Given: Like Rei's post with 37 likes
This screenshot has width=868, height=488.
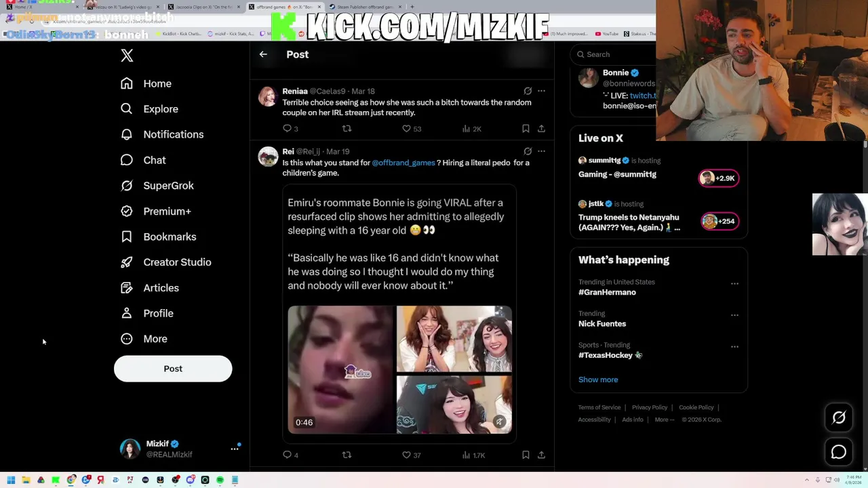Looking at the screenshot, I should click(412, 455).
